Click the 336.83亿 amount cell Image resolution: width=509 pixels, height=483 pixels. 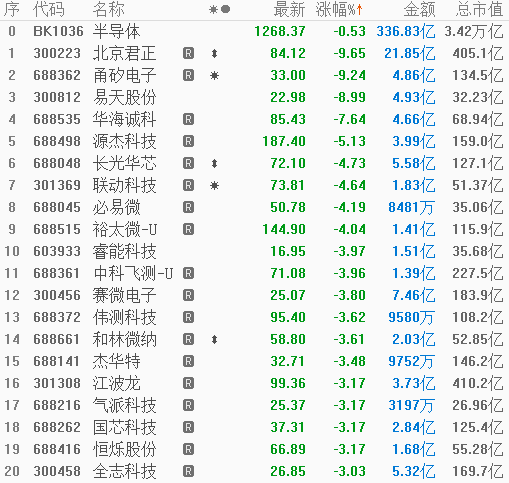[406, 31]
